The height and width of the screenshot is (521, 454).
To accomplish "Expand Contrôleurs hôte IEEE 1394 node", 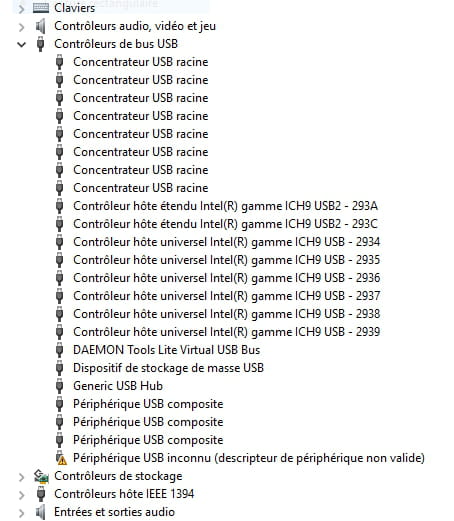I will 22,495.
